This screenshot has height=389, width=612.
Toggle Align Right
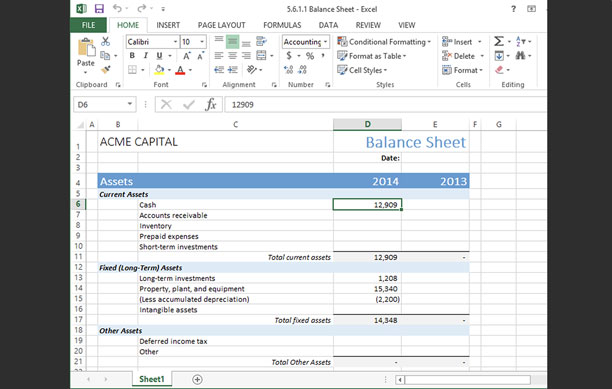246,56
